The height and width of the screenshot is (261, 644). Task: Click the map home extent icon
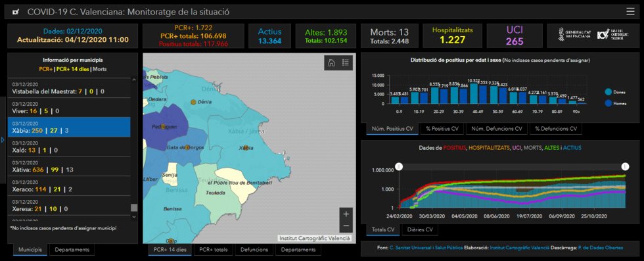(331, 62)
